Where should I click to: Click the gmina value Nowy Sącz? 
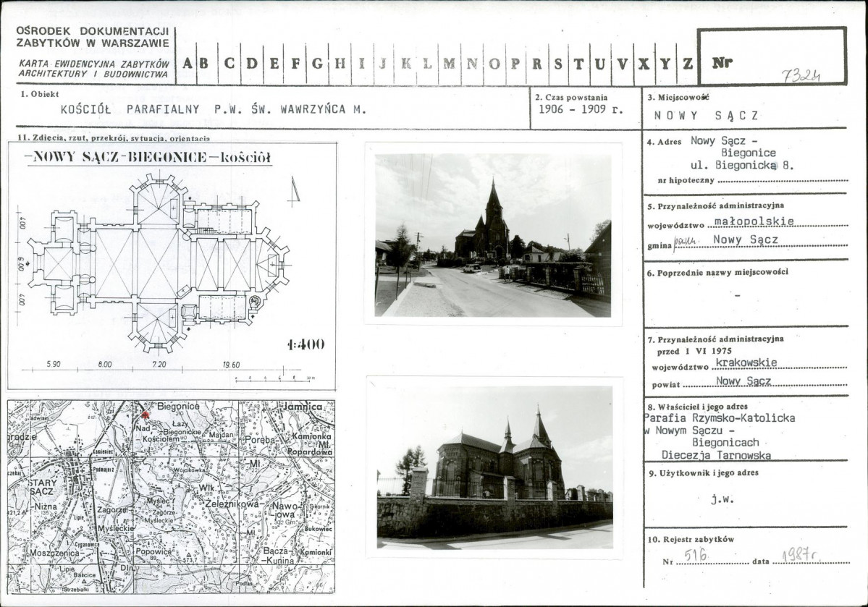pos(746,239)
